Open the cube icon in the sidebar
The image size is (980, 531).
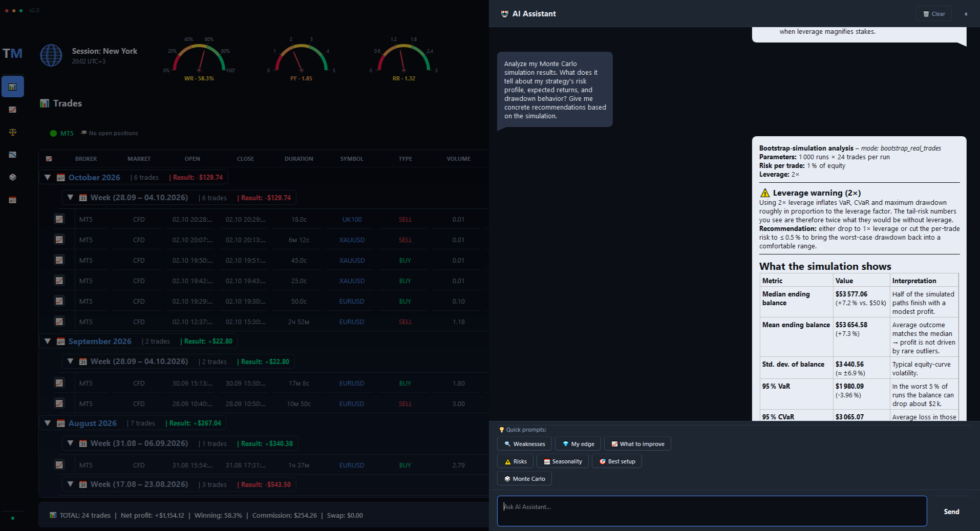pyautogui.click(x=13, y=177)
